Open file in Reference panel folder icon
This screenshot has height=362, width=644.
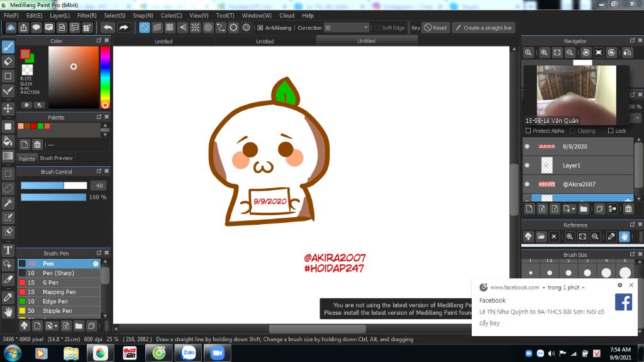click(x=541, y=237)
